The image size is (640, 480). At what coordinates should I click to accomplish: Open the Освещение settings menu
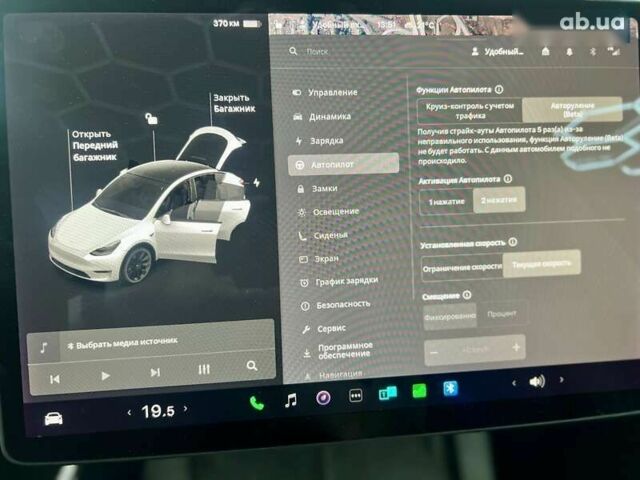point(329,212)
